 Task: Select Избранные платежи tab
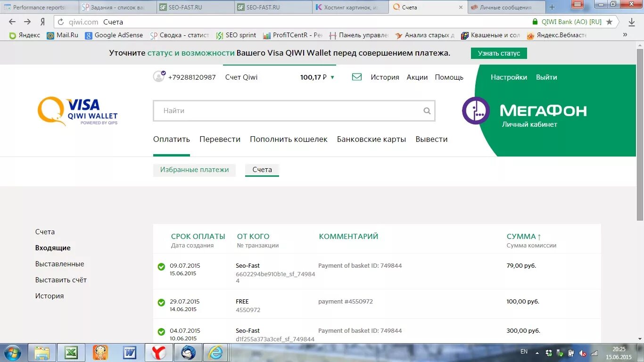click(194, 170)
